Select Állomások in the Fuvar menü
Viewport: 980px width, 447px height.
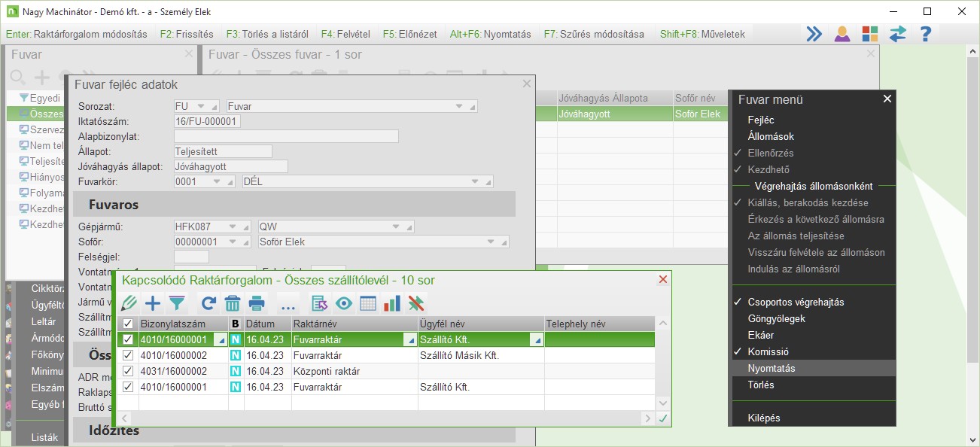771,136
